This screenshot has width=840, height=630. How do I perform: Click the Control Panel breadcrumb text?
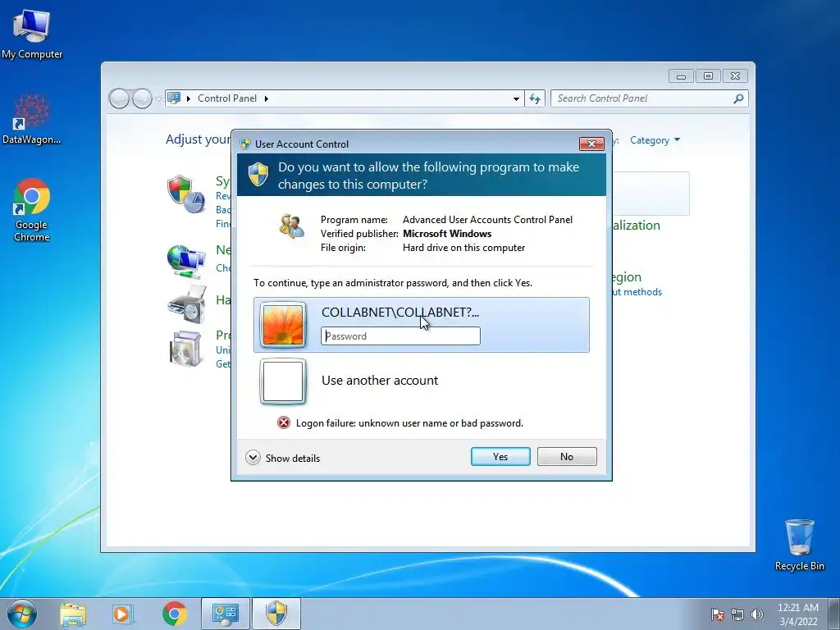(x=227, y=98)
